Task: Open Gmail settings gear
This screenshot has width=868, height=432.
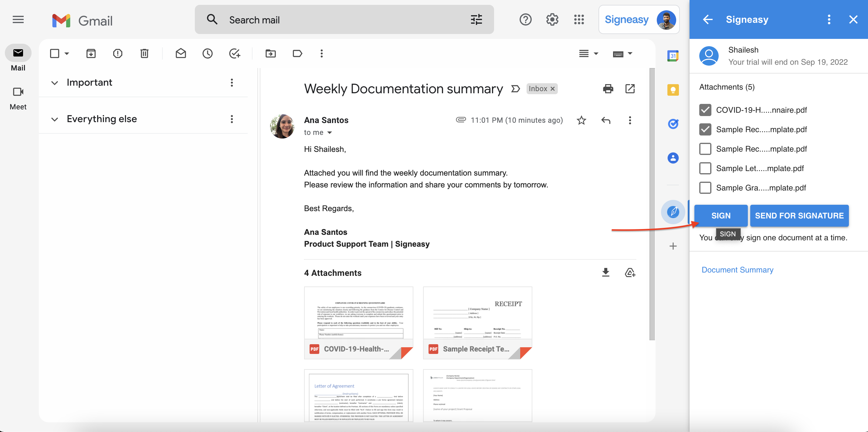Action: coord(552,19)
